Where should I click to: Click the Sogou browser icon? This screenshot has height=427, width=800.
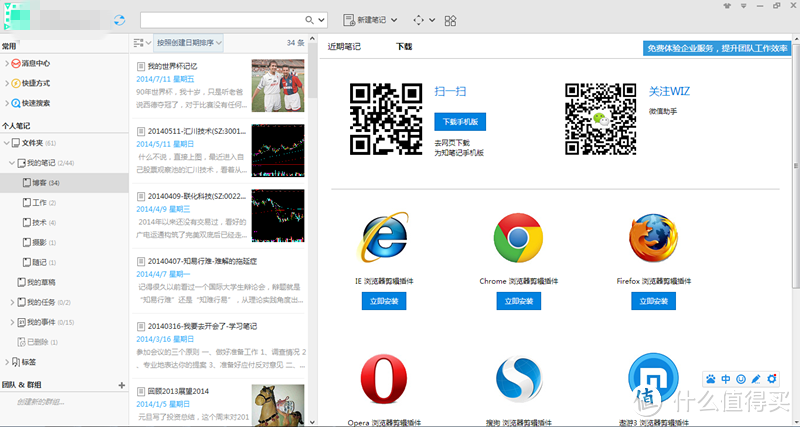(518, 379)
